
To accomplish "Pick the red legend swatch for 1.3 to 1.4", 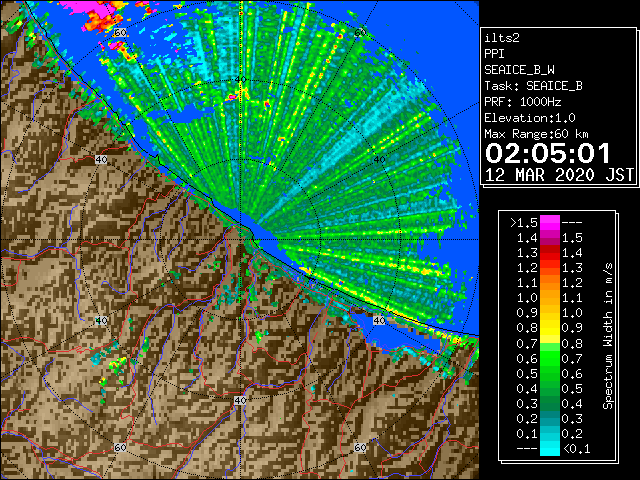I will coord(550,253).
